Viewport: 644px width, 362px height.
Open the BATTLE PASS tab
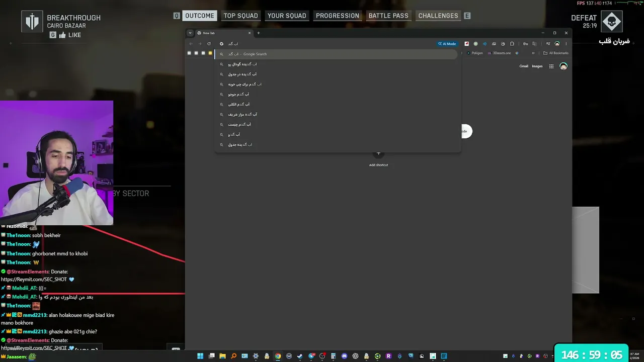[388, 16]
